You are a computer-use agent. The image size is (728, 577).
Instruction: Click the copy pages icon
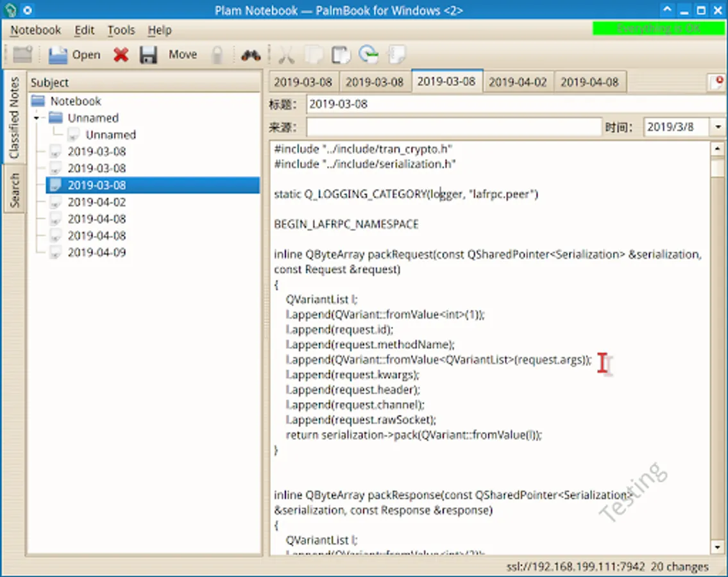coord(314,54)
